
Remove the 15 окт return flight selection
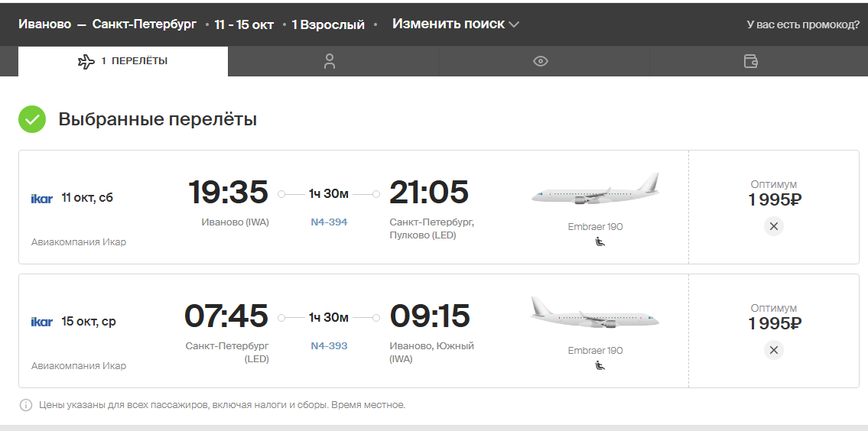[x=773, y=350]
